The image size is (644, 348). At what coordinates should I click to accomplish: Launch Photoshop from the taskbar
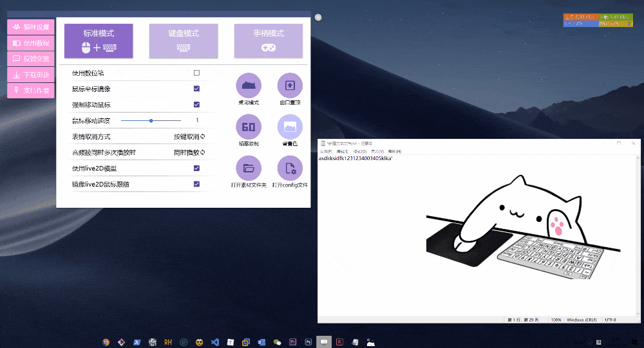pyautogui.click(x=308, y=342)
